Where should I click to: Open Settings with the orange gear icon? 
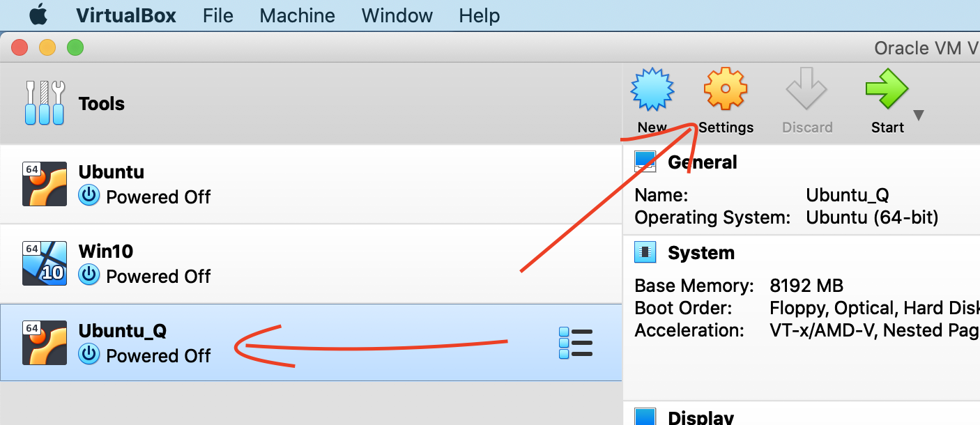click(725, 90)
